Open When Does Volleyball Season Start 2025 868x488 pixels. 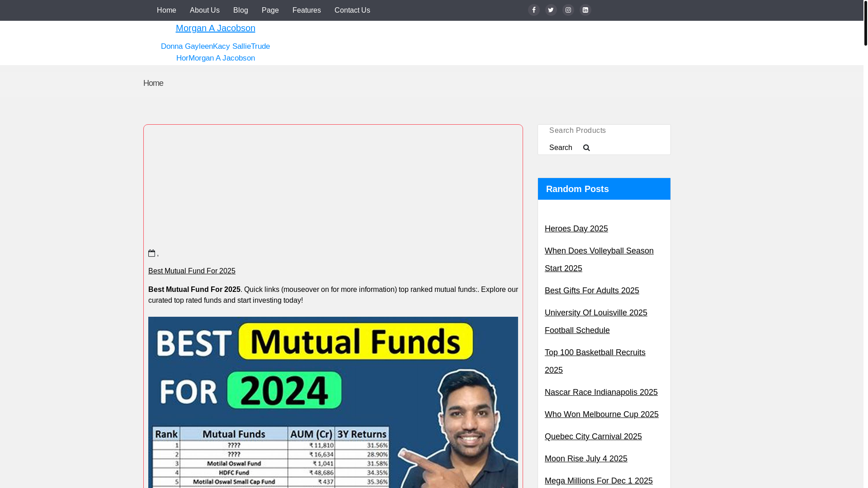pos(599,259)
